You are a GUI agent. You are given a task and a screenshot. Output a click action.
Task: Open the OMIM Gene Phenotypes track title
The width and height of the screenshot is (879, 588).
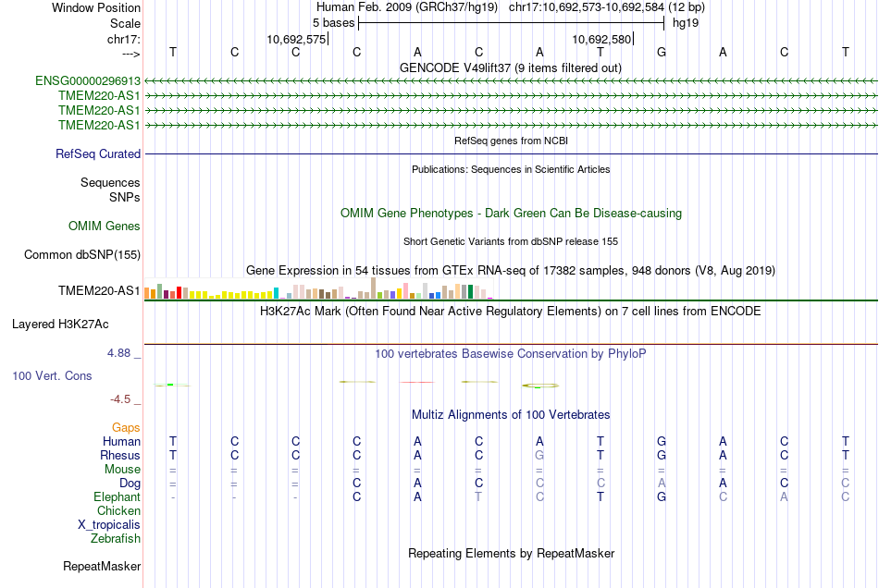[x=512, y=213]
